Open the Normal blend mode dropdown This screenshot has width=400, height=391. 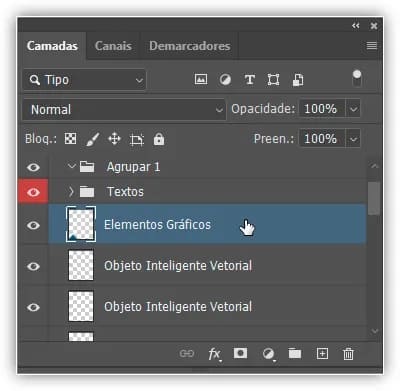(x=125, y=109)
